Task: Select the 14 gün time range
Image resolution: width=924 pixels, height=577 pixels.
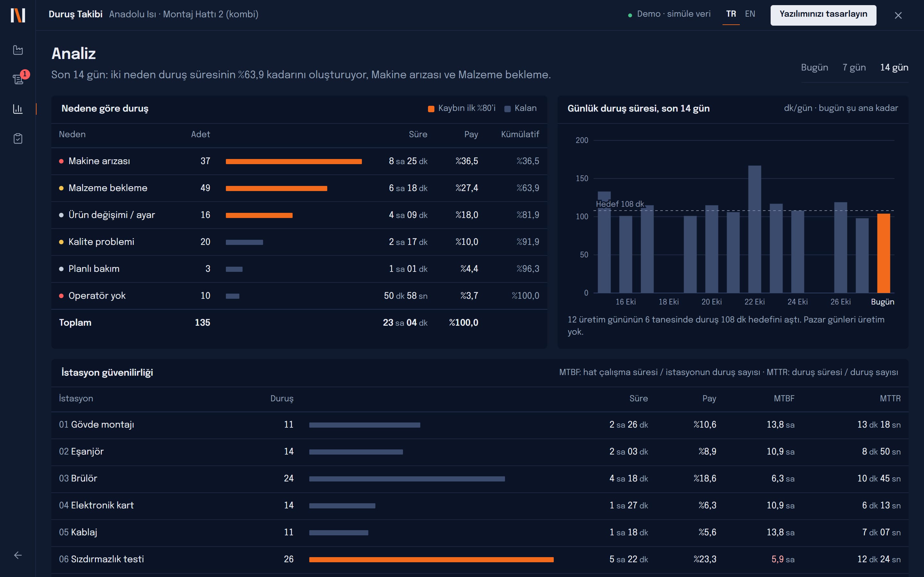Action: coord(894,68)
